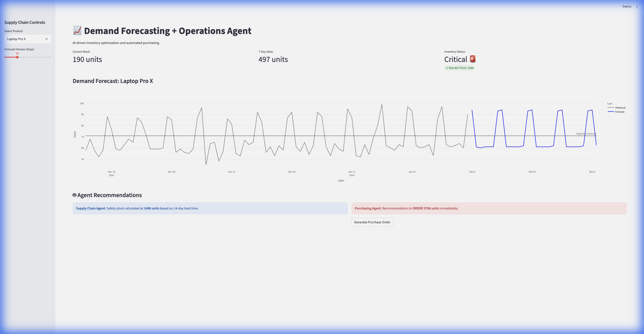Click the Purchasing Agent ORDER 2786 units alert

coord(489,208)
